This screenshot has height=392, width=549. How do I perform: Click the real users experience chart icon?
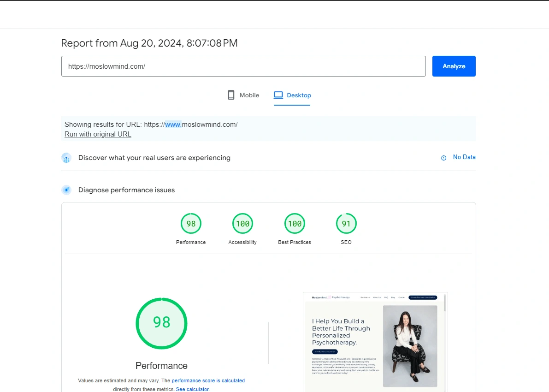(66, 158)
